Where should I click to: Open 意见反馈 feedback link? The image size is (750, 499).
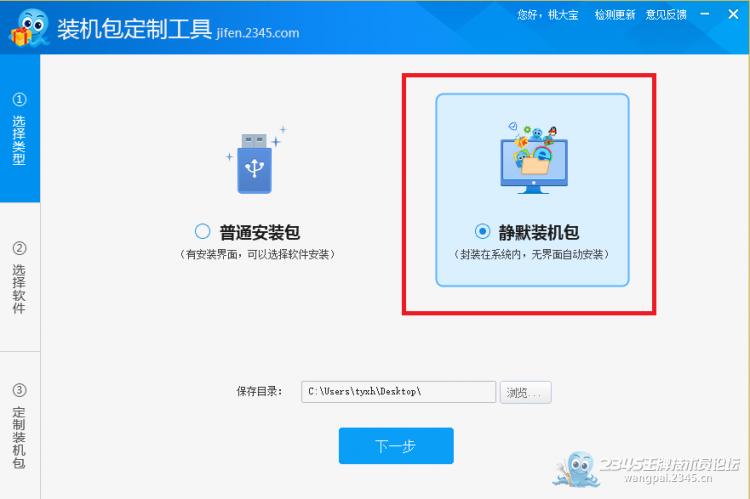coord(666,15)
